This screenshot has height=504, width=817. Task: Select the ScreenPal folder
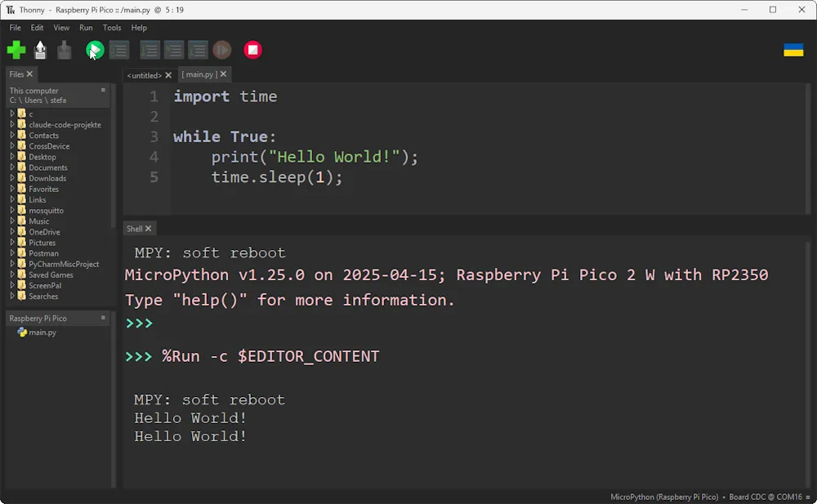tap(45, 286)
